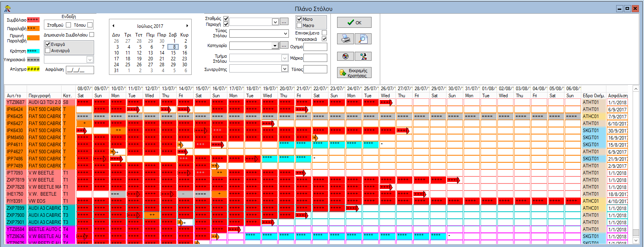Select the IPT7093 vehicle row
This screenshot has height=247, width=644.
[16, 173]
